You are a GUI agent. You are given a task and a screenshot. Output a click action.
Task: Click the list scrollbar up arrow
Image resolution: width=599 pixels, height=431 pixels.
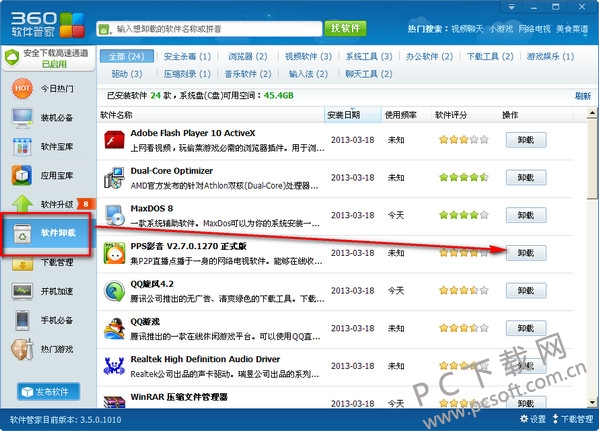click(592, 113)
